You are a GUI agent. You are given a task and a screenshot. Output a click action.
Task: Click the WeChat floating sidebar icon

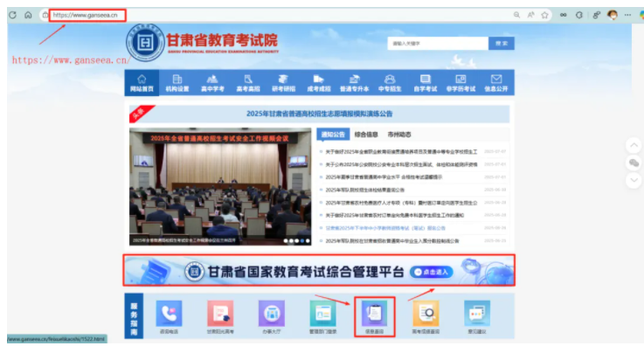pos(634,163)
